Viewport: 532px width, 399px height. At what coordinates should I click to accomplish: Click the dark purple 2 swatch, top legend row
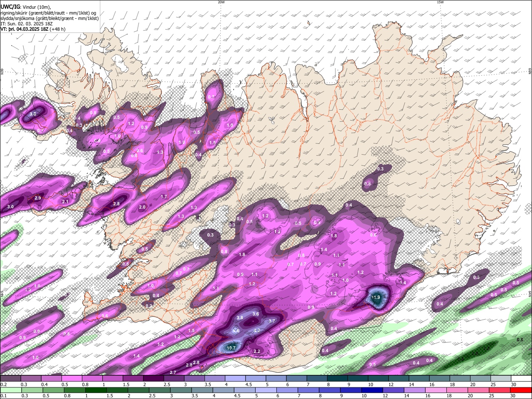(x=153, y=379)
